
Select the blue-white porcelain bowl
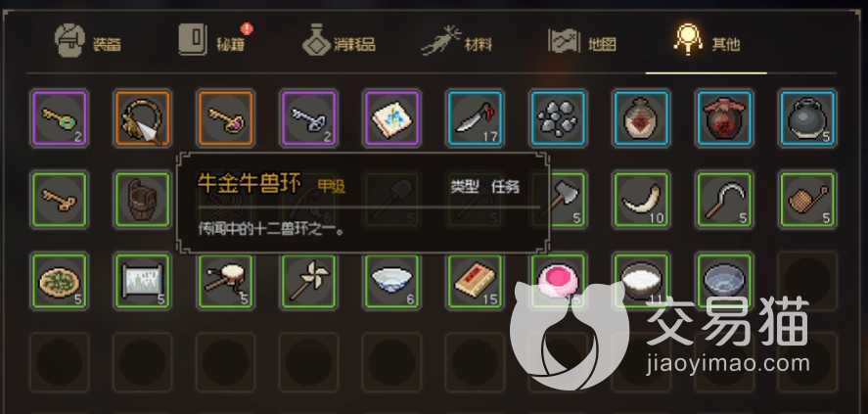(x=392, y=281)
